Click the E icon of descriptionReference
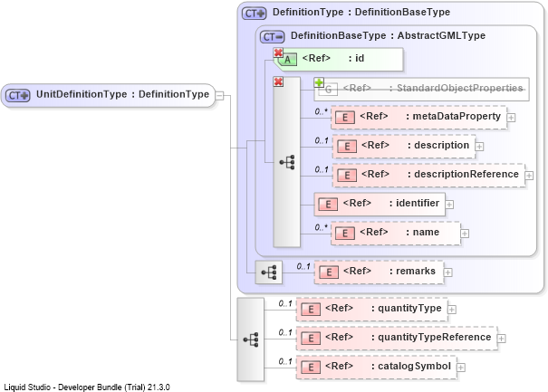The image size is (548, 392). [346, 176]
